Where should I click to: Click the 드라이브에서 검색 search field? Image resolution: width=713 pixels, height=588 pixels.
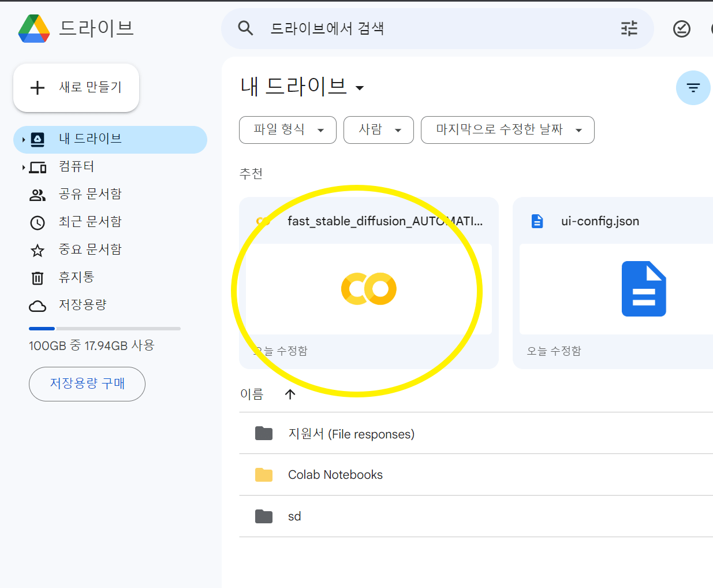pyautogui.click(x=439, y=28)
